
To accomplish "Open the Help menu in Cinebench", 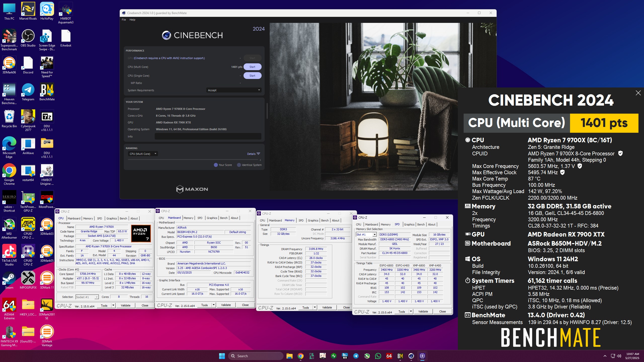I will click(132, 20).
